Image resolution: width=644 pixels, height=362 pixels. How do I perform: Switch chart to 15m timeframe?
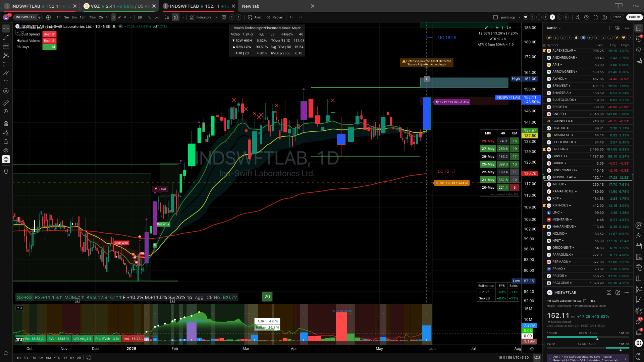83,17
